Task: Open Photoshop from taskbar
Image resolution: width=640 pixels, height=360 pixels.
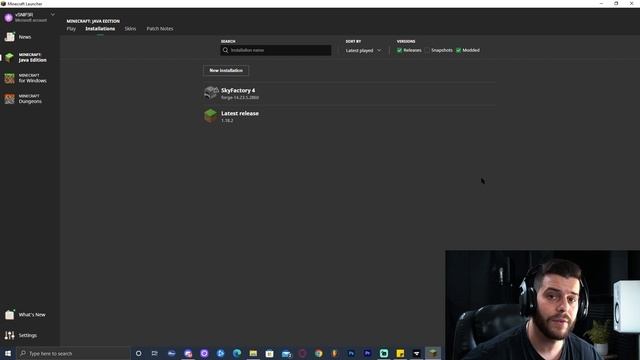Action: click(351, 353)
